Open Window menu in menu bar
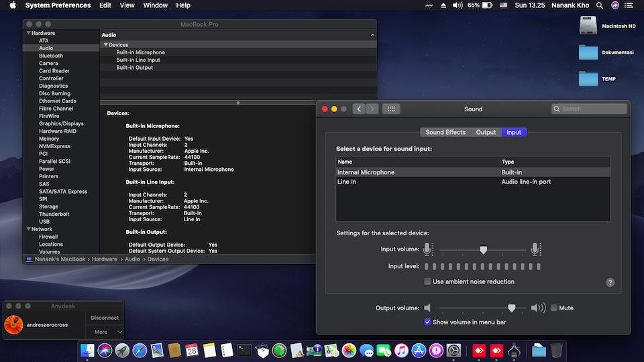The height and width of the screenshot is (362, 644). pos(155,5)
